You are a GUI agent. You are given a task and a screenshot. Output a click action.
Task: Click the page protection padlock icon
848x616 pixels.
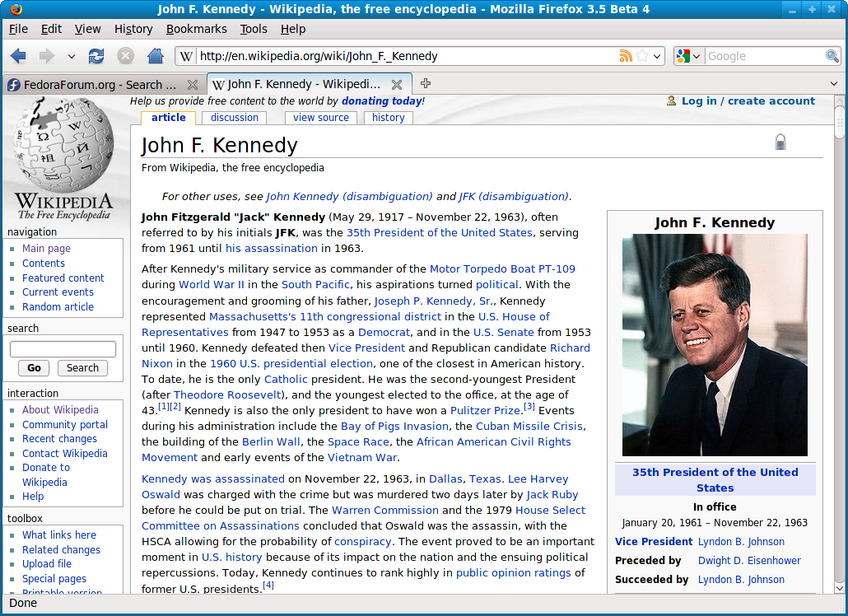pyautogui.click(x=780, y=142)
